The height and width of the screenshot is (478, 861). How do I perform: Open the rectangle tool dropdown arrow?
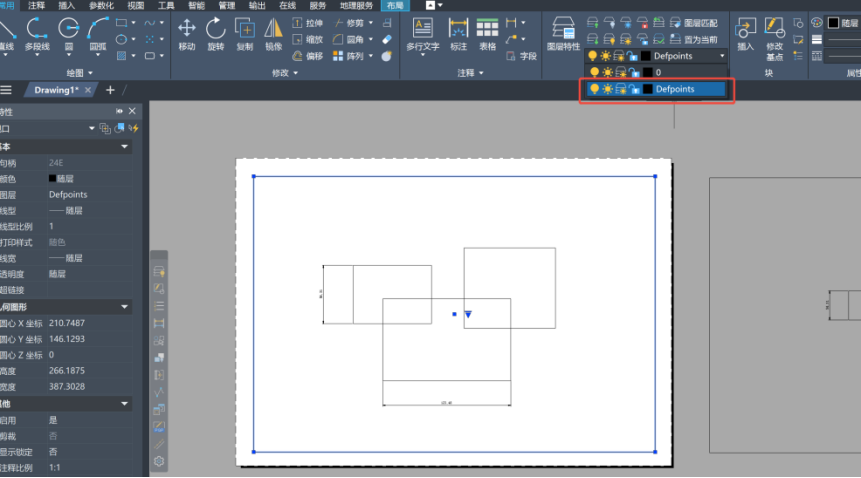coord(133,23)
